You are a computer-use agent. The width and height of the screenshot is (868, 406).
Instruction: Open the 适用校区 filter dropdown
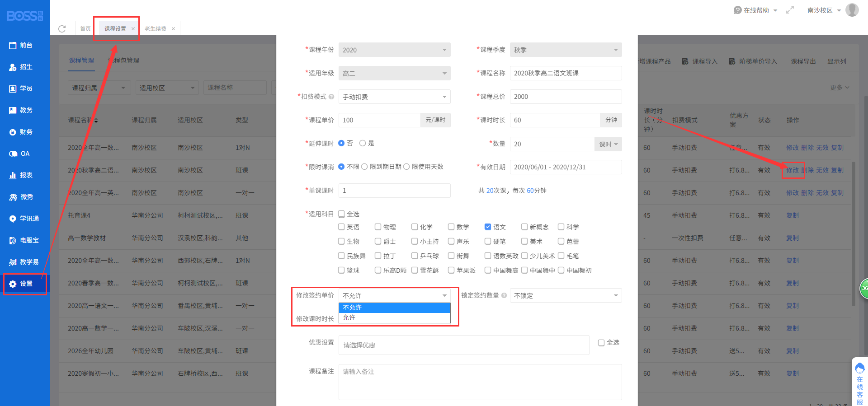167,88
